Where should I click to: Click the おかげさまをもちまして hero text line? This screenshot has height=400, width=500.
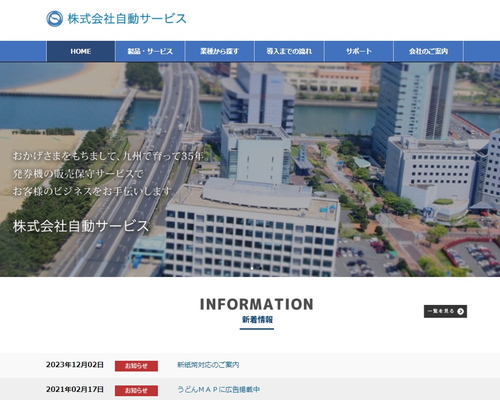click(x=111, y=156)
